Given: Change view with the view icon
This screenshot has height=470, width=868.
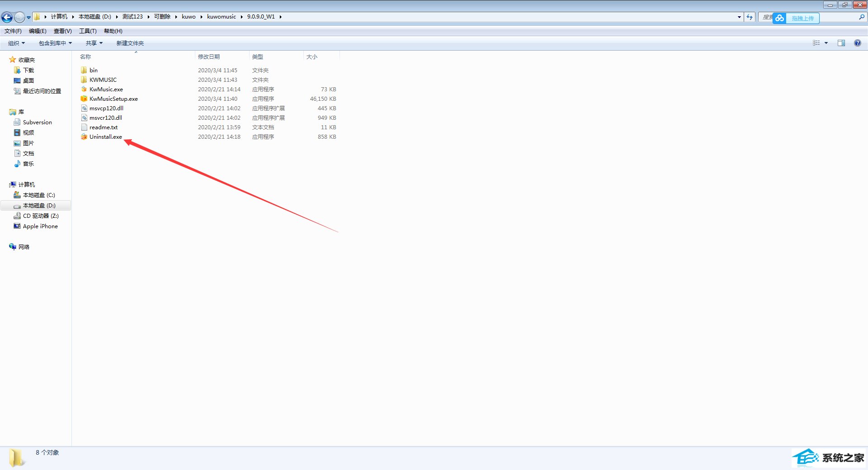Looking at the screenshot, I should click(x=816, y=43).
